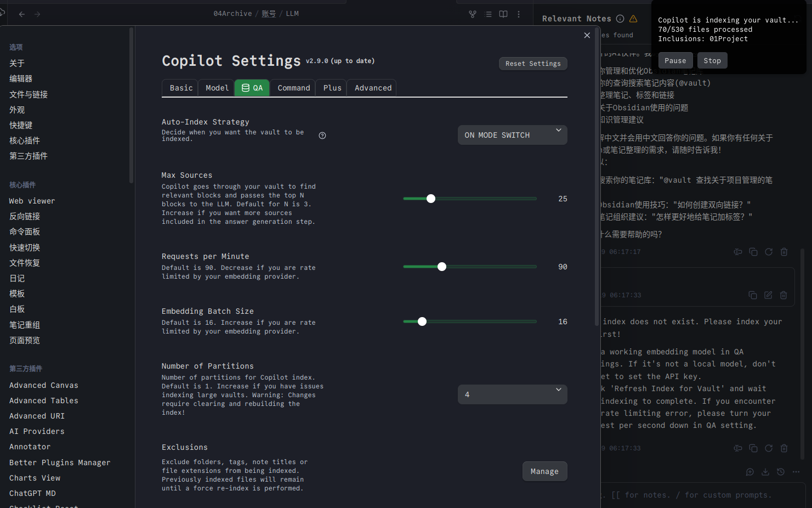This screenshot has width=812, height=508.
Task: Focus the Copilot chat input box
Action: 702,495
